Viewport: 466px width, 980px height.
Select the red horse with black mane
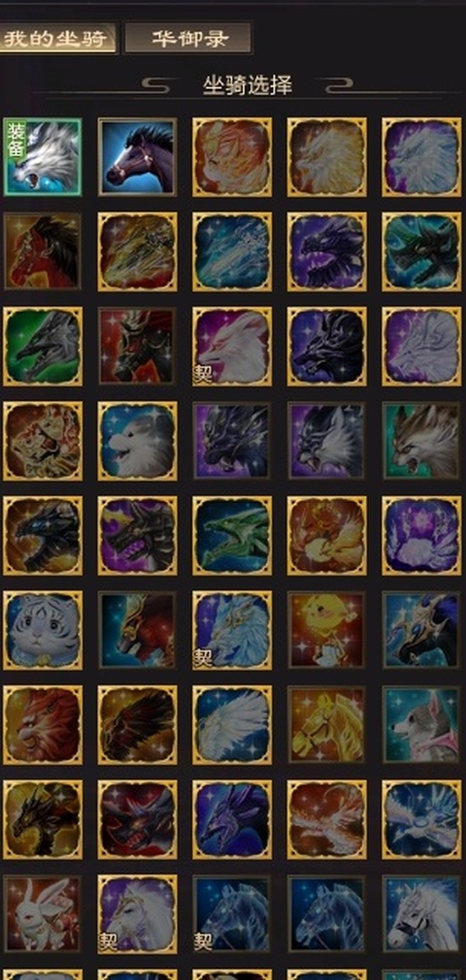click(x=43, y=251)
